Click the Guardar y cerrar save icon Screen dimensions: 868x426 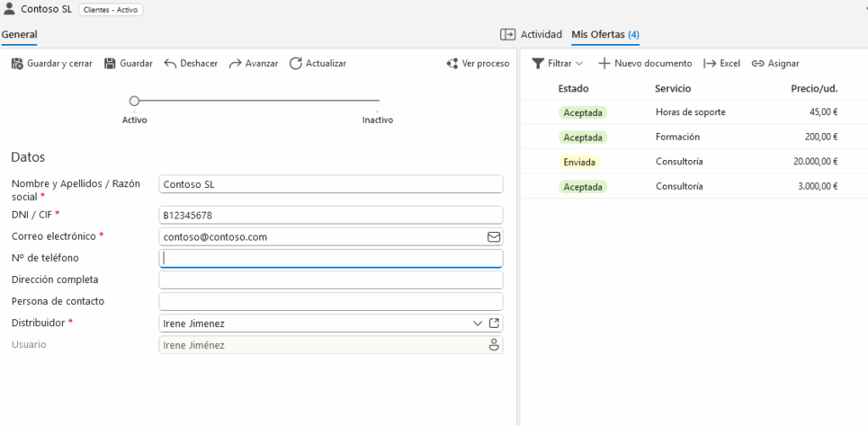pos(18,64)
